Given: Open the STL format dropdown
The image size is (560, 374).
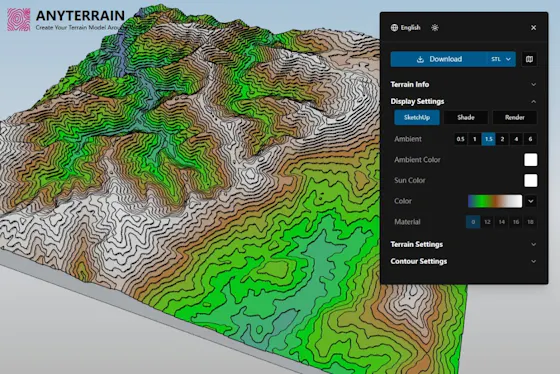Looking at the screenshot, I should click(x=501, y=59).
